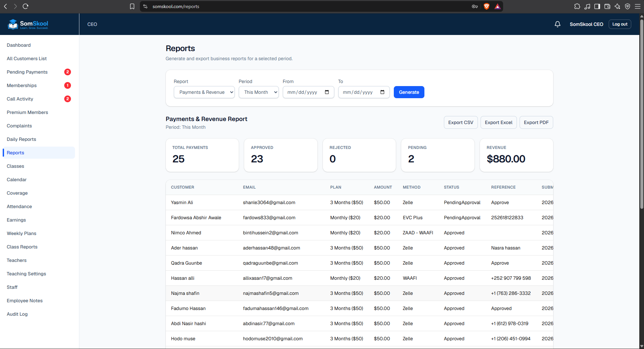This screenshot has height=349, width=644.
Task: Open browser hamburger menu
Action: click(x=638, y=6)
